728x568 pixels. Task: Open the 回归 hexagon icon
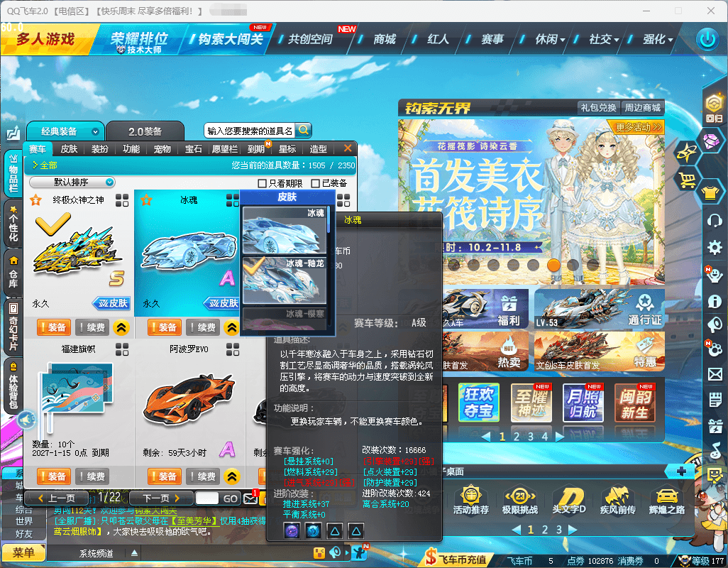point(714,108)
